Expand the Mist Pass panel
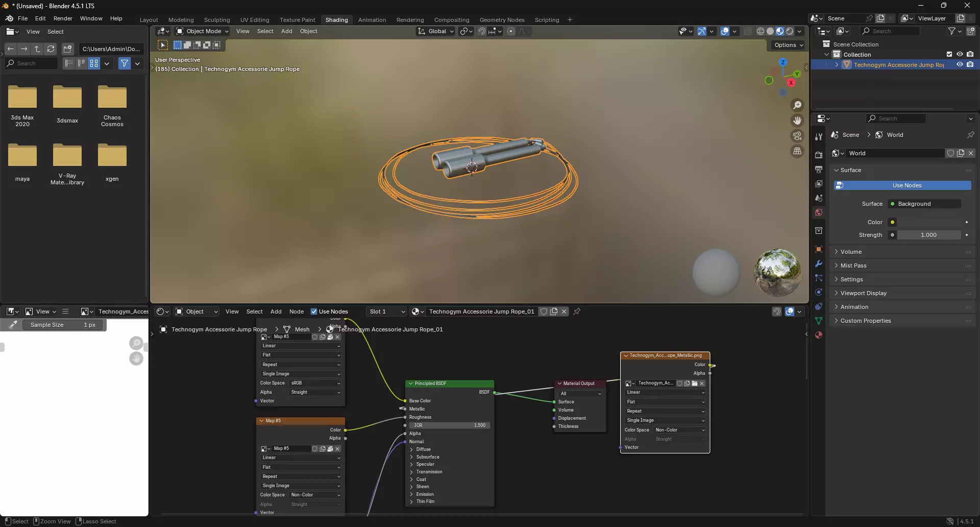 click(x=903, y=266)
